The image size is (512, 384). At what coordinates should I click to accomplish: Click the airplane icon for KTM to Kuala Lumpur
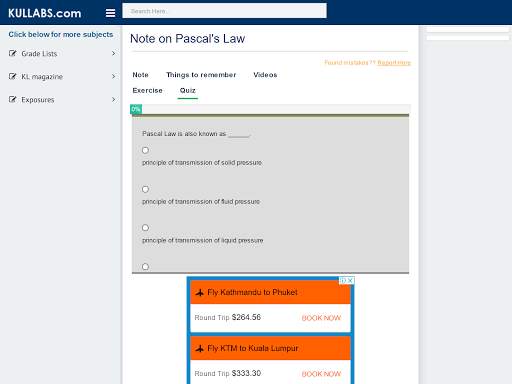tap(200, 349)
